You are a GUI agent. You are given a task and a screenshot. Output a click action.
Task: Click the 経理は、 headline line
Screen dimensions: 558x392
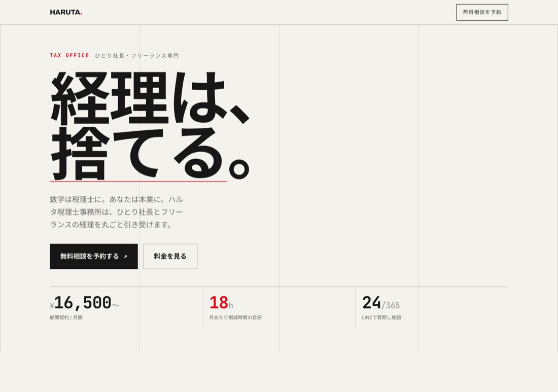150,98
